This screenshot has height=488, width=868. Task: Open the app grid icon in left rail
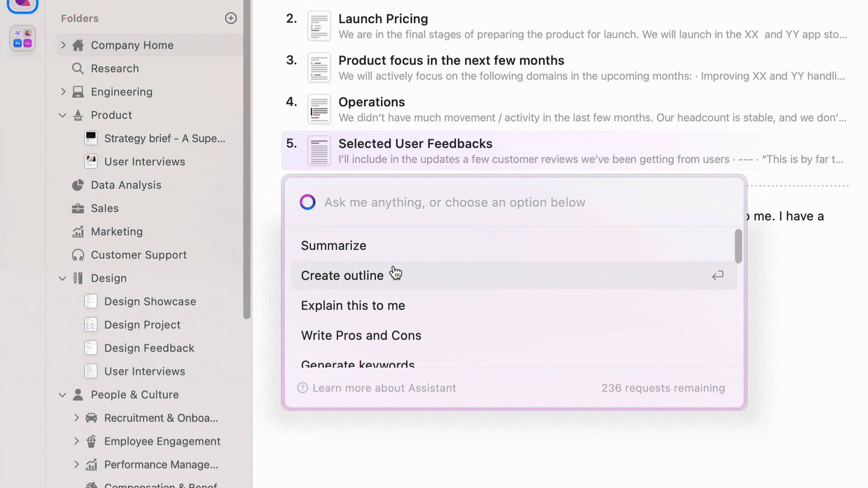[23, 38]
